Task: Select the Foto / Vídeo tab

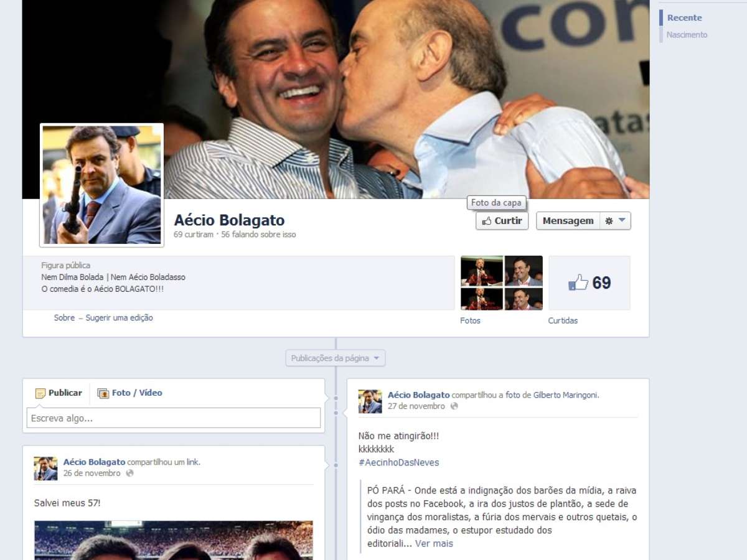Action: pos(130,393)
